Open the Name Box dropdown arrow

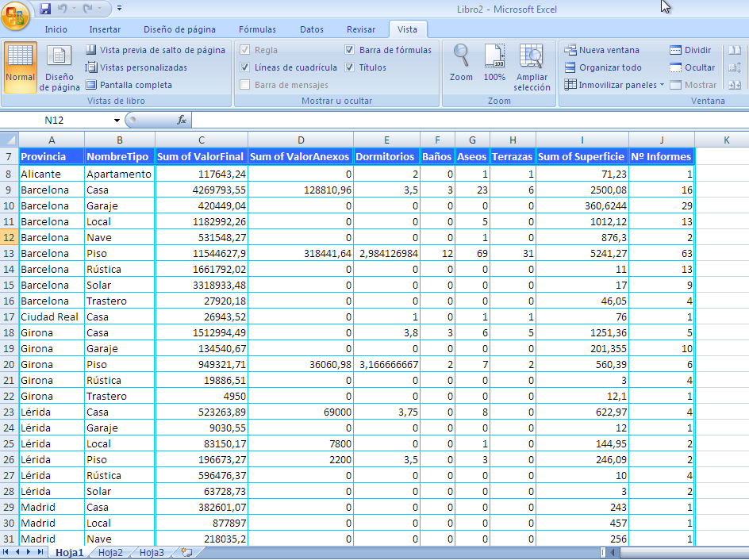tap(117, 121)
